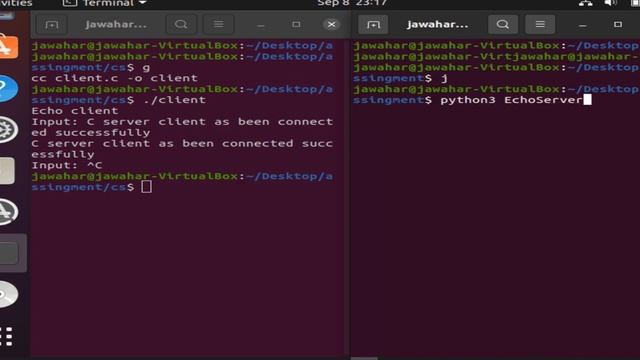Click the network status icon in top bar

586,4
